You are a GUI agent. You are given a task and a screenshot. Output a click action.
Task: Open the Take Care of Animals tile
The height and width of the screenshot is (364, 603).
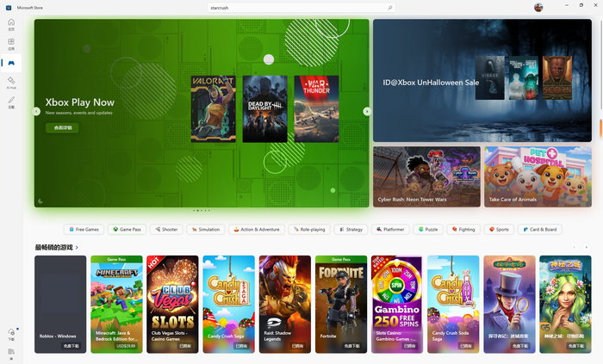point(538,176)
